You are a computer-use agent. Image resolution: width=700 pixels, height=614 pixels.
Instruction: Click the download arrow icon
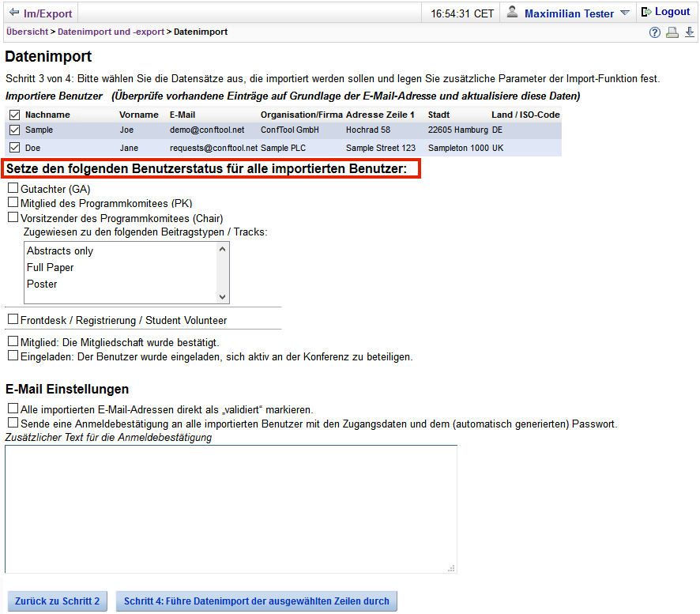pyautogui.click(x=689, y=32)
